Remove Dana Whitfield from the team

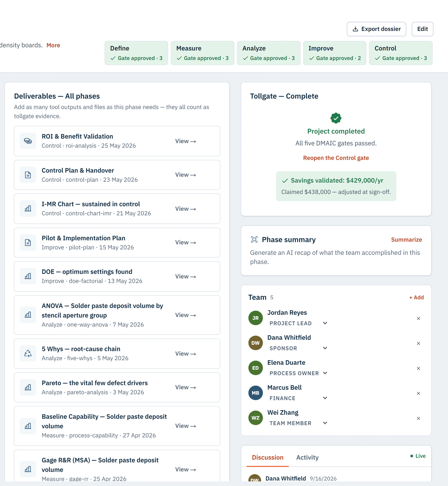pos(418,343)
